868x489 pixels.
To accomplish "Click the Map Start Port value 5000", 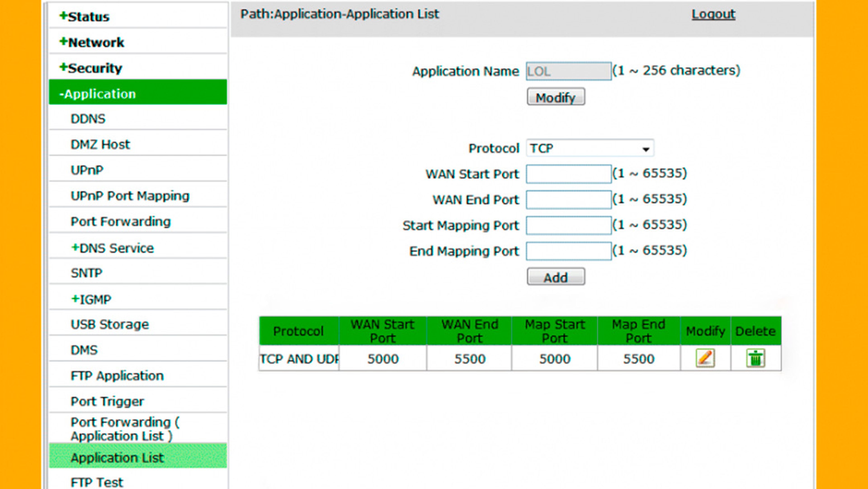I will (555, 358).
